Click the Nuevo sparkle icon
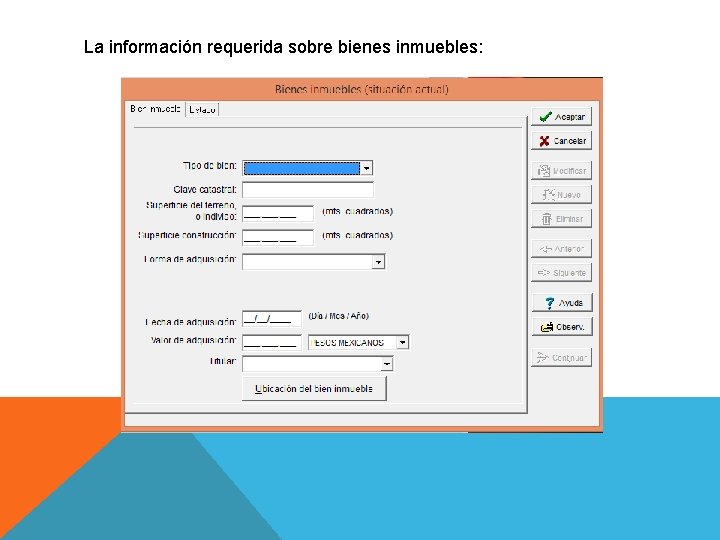720x540 pixels. (548, 195)
